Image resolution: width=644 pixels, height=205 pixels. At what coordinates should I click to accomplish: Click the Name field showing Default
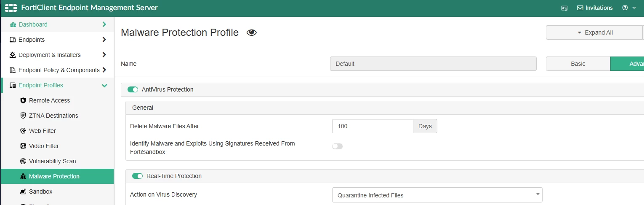point(433,64)
